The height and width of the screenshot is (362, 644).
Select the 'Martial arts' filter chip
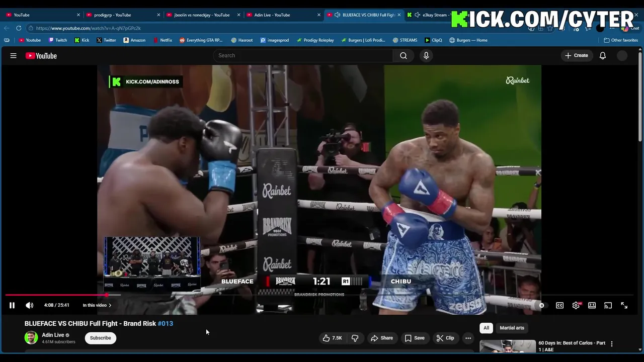[x=512, y=328]
